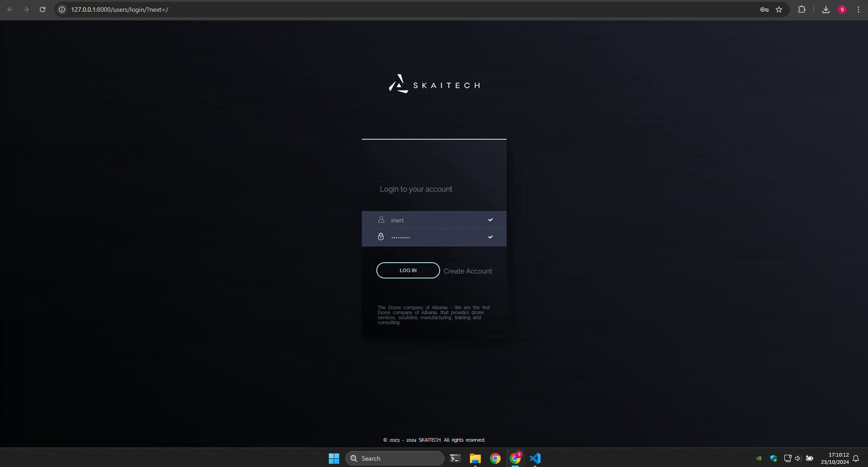Open Windows Security tray icon
This screenshot has height=467, width=868.
tap(773, 458)
